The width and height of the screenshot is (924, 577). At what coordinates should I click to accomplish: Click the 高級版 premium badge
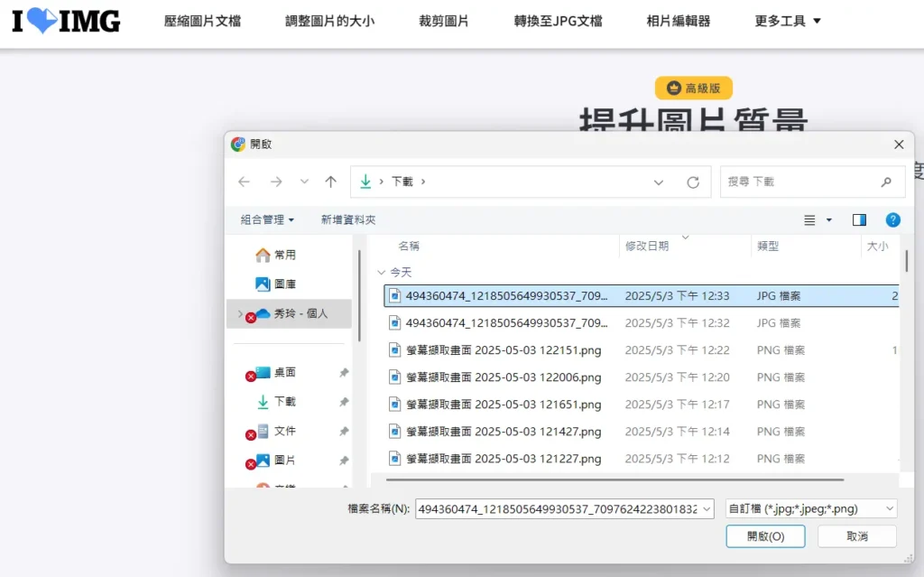pyautogui.click(x=694, y=88)
